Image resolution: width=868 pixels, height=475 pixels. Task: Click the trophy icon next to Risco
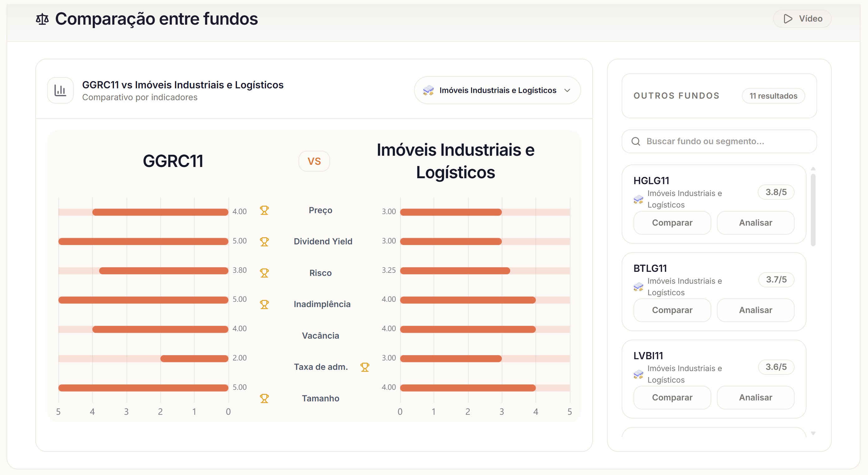coord(264,273)
